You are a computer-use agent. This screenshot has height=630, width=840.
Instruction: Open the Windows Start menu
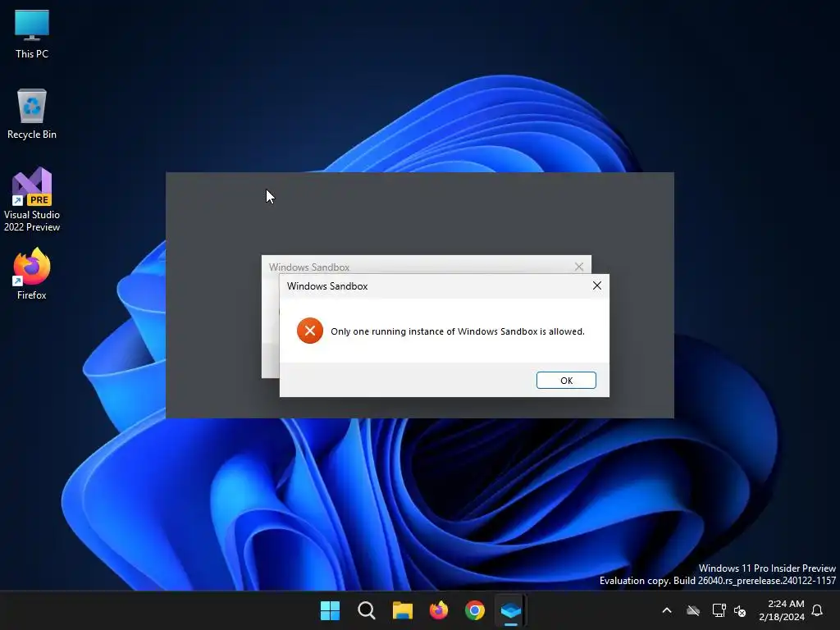[330, 610]
